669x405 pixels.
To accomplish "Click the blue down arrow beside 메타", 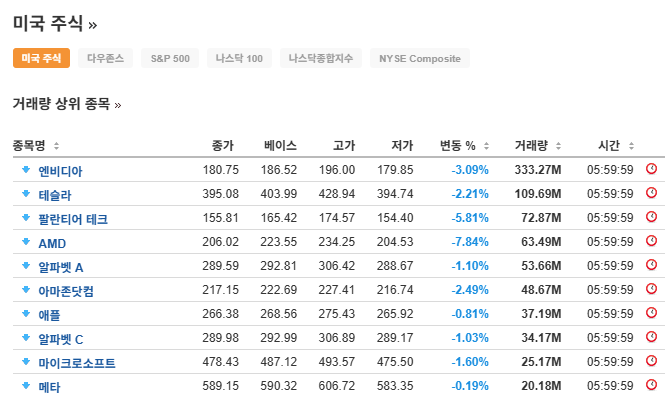I will tap(26, 385).
